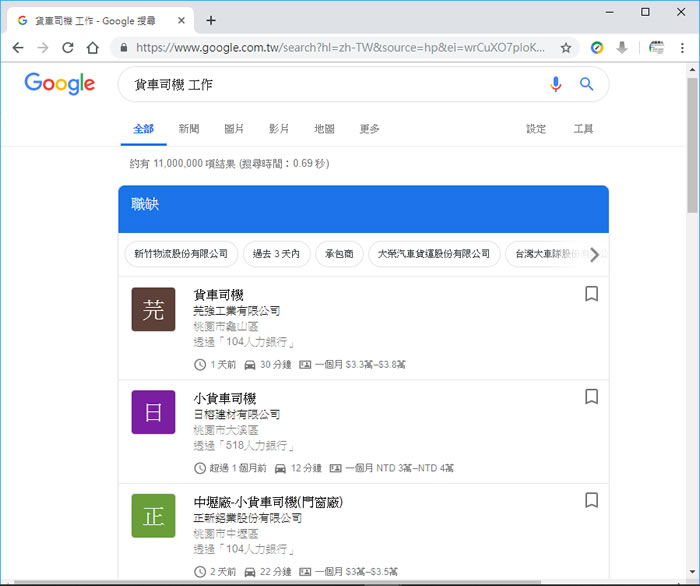Click the Google logo
700x586 pixels.
click(x=59, y=83)
